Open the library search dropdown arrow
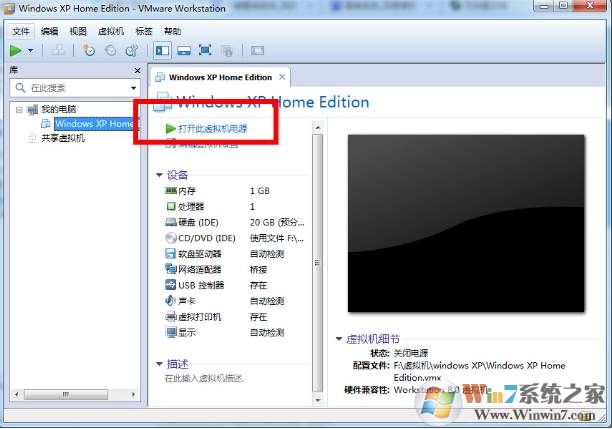 pos(134,88)
